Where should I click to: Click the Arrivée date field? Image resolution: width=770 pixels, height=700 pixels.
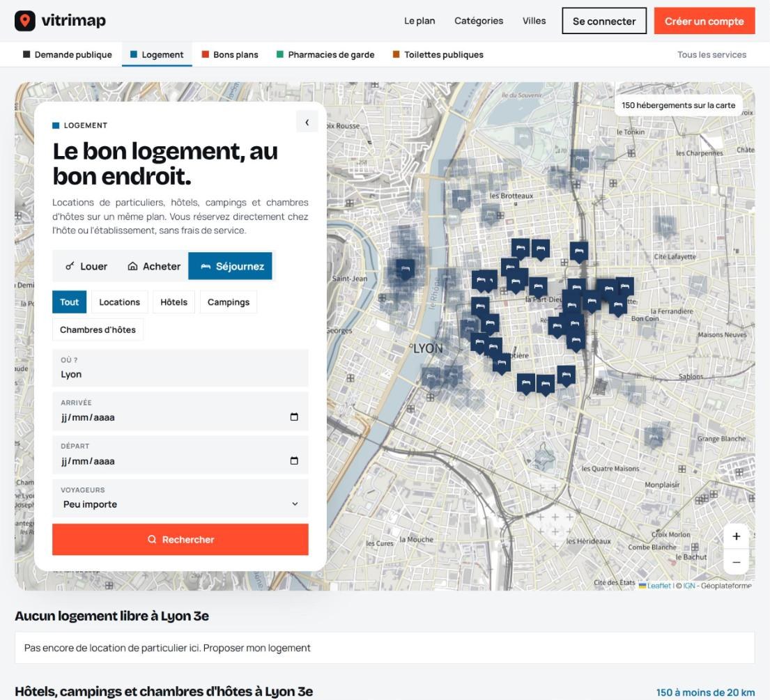[x=180, y=412]
